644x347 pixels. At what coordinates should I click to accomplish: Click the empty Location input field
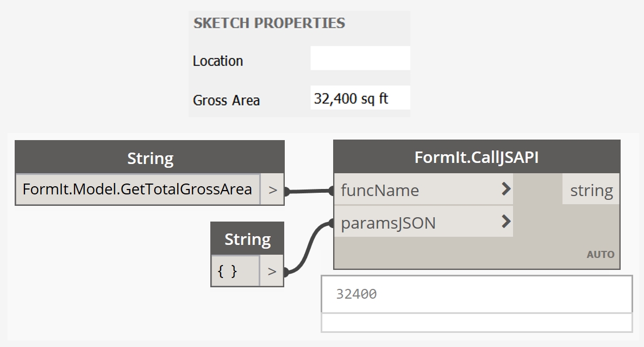click(x=360, y=58)
